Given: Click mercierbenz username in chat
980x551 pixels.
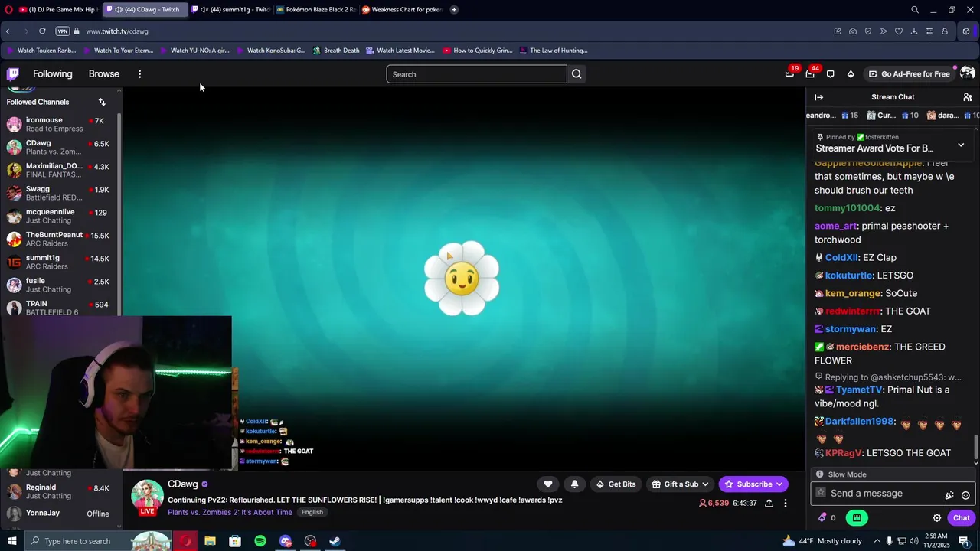Looking at the screenshot, I should click(863, 347).
